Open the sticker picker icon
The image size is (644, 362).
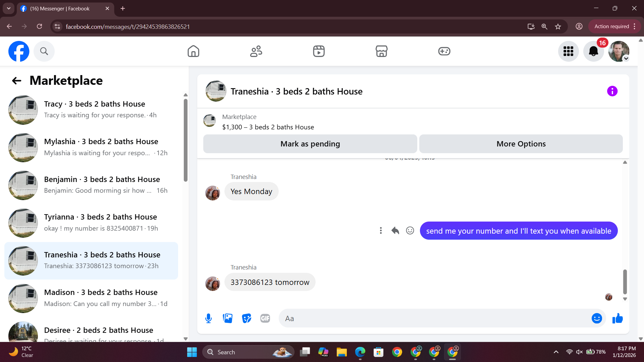[x=247, y=318]
